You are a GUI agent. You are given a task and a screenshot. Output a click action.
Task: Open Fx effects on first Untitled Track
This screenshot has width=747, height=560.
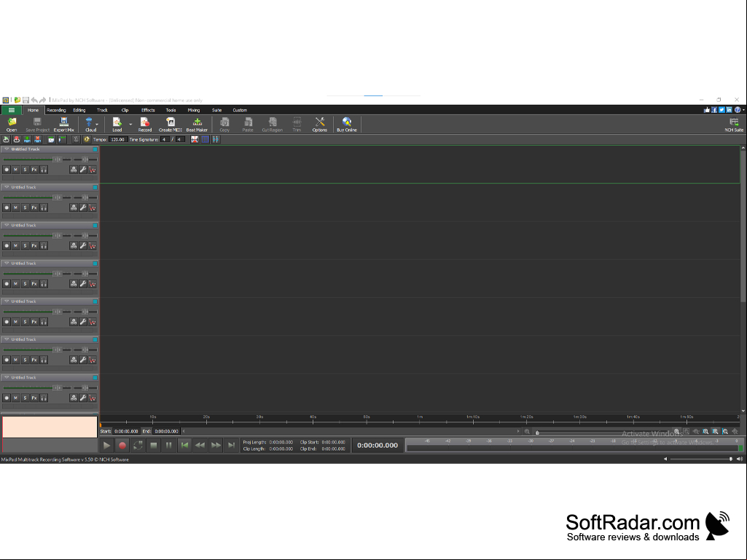click(x=34, y=170)
